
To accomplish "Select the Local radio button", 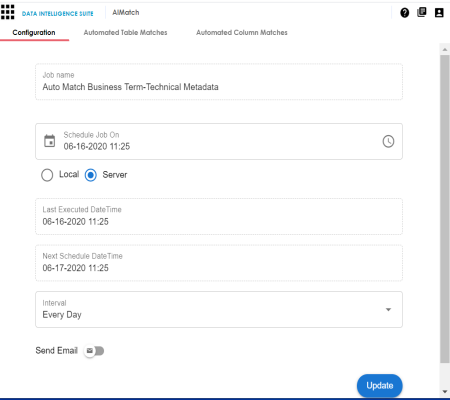I will pos(47,175).
